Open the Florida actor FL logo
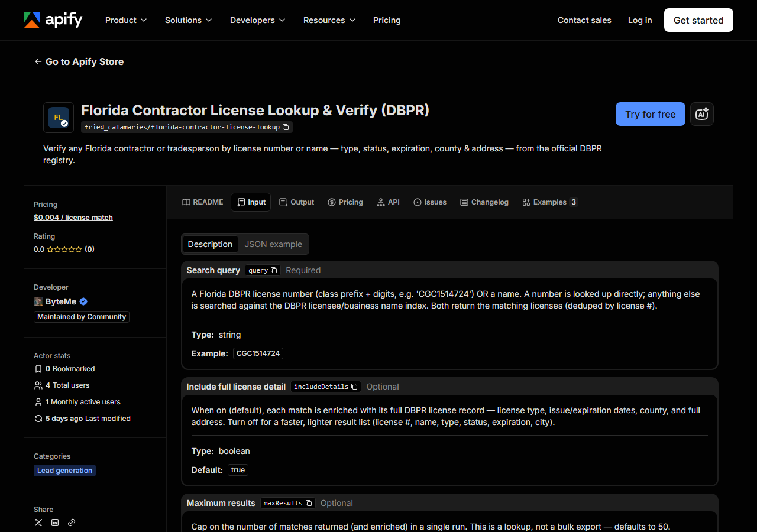 coord(59,118)
